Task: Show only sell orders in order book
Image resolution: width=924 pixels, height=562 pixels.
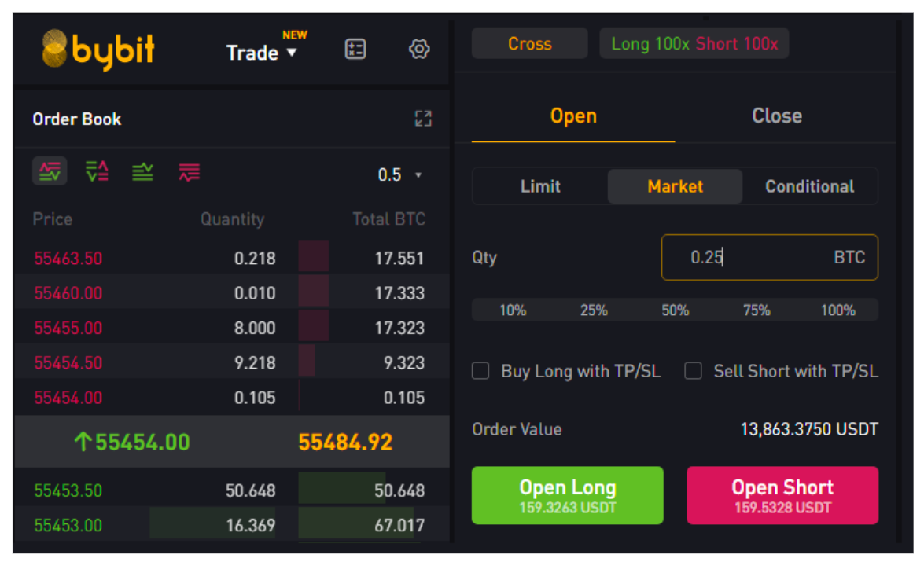Action: 190,171
